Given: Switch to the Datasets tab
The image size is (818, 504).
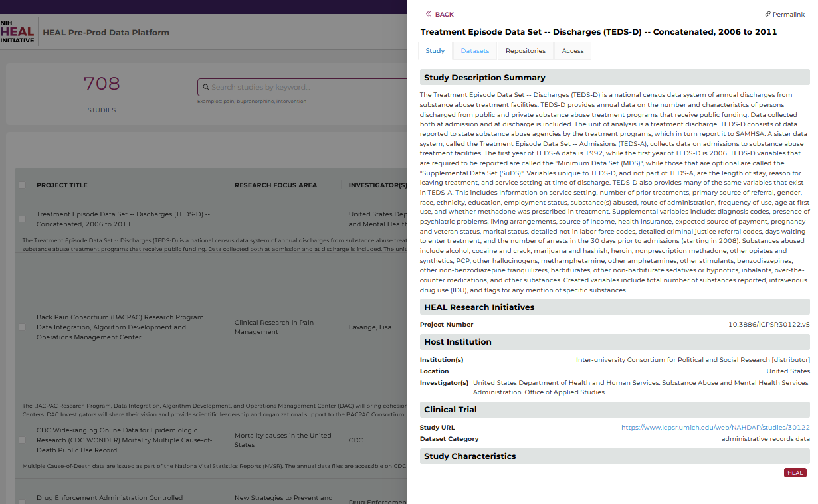Looking at the screenshot, I should [474, 51].
